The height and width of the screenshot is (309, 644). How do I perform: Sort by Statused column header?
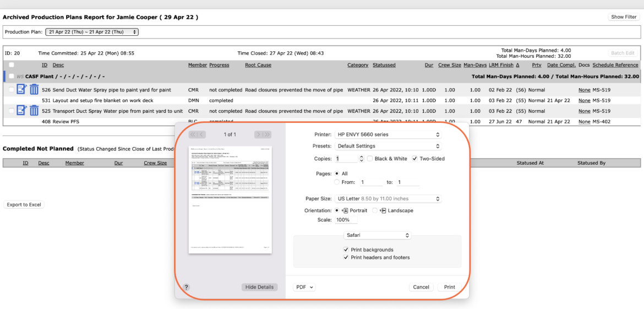click(x=384, y=65)
